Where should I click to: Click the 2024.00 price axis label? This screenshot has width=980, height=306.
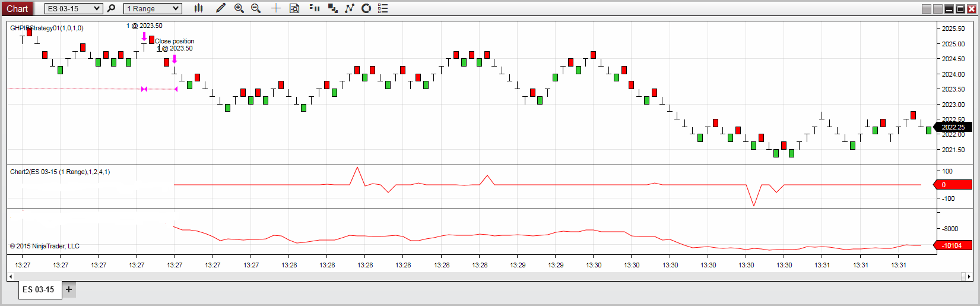coord(953,74)
